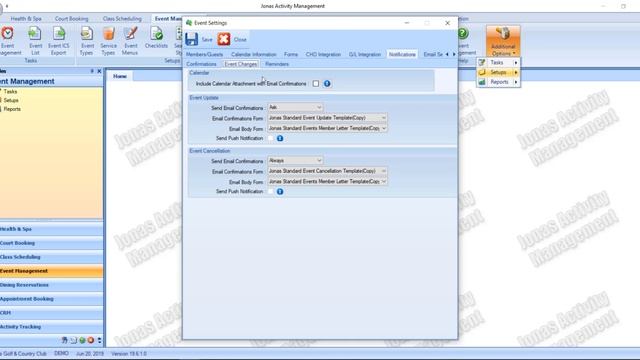Open the Checklists ribbon icon
This screenshot has width=640, height=360.
pyautogui.click(x=156, y=33)
